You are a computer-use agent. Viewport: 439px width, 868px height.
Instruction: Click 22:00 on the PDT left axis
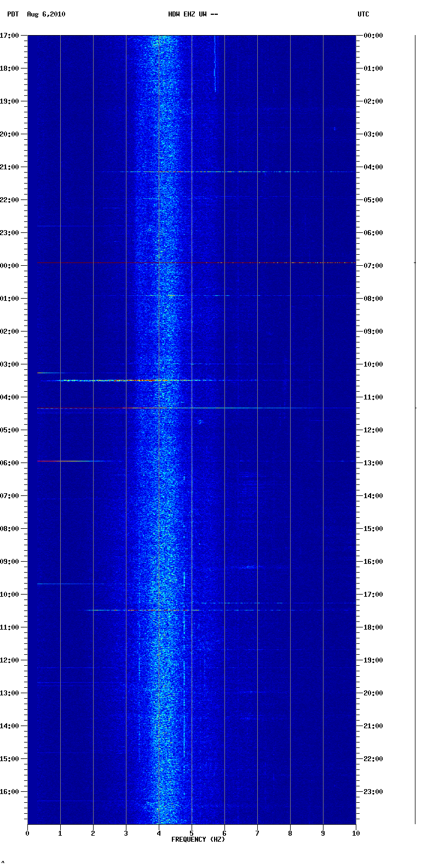10,200
